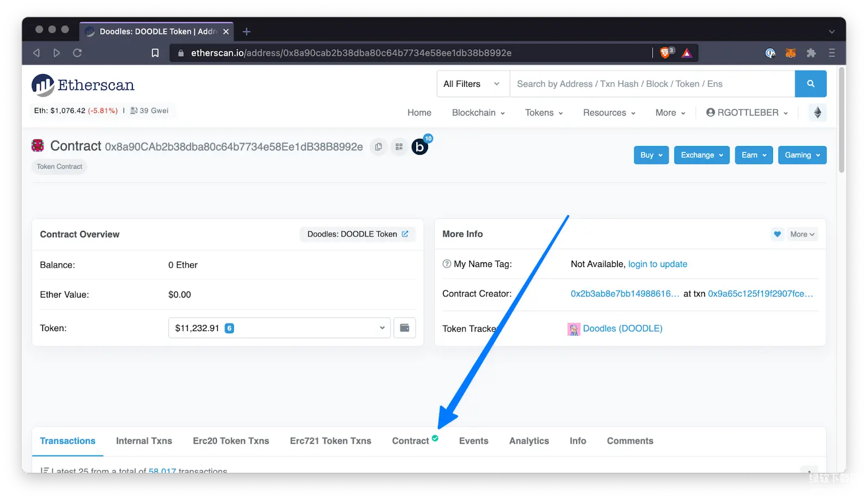The height and width of the screenshot is (500, 868).
Task: Click the 0 Ether balance value
Action: click(x=183, y=265)
